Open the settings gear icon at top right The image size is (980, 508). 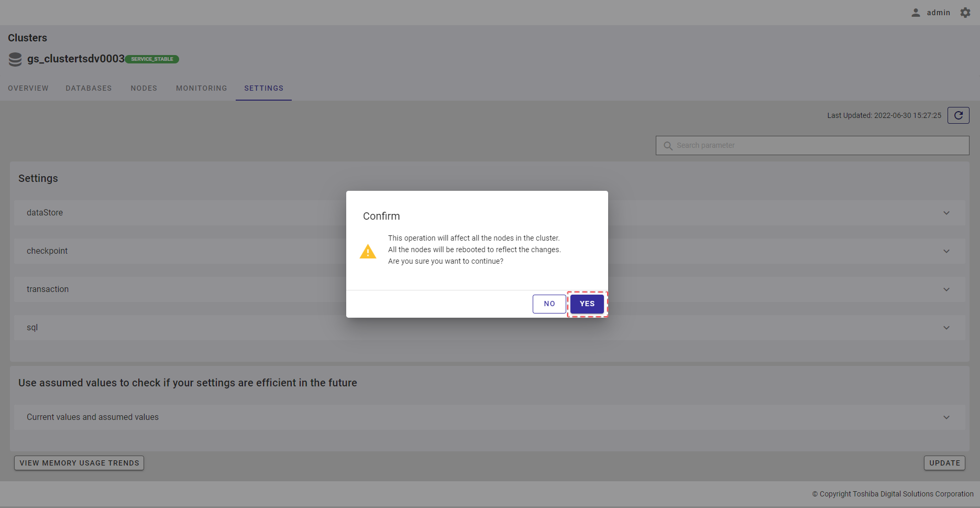(x=965, y=13)
